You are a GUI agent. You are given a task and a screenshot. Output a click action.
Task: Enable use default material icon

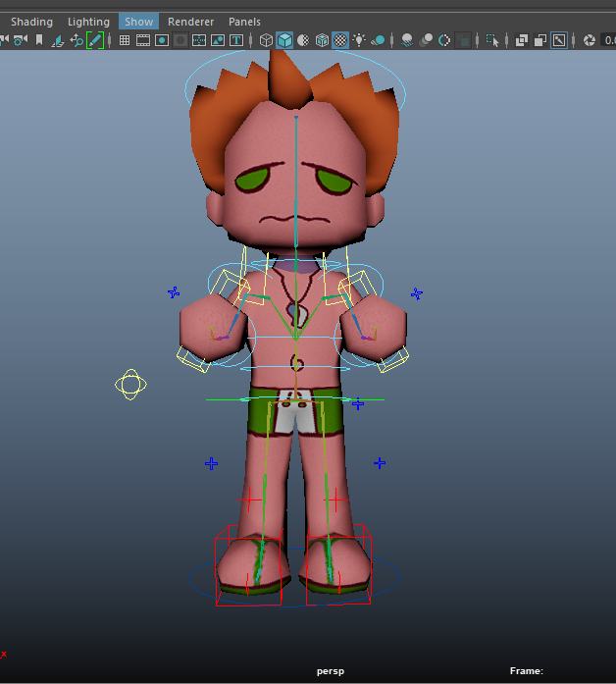click(x=303, y=40)
